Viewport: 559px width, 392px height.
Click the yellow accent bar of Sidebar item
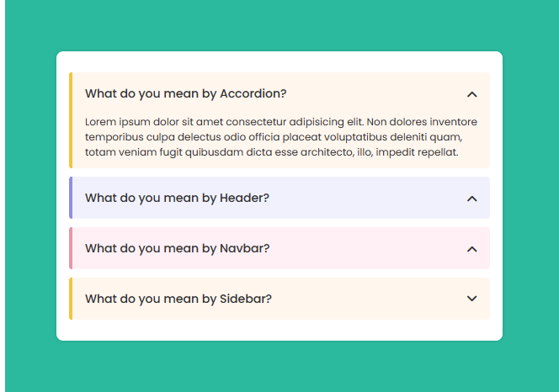pos(71,299)
